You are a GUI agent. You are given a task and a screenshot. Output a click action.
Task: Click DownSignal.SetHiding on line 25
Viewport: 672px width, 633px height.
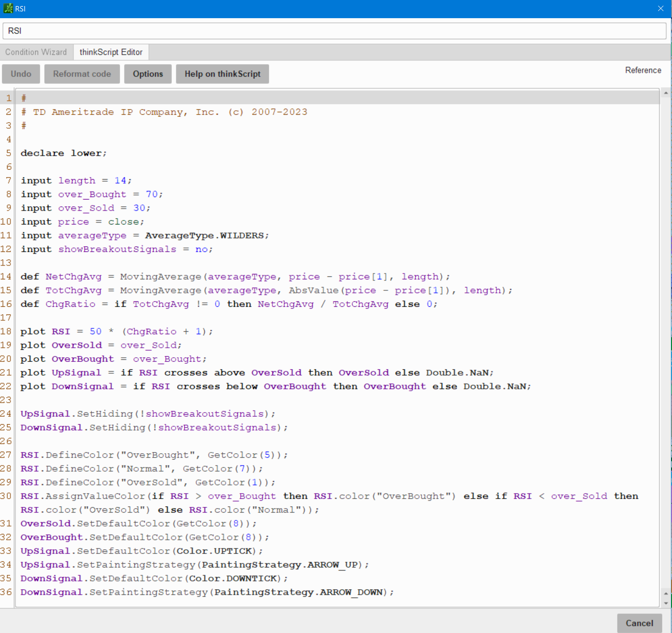83,427
